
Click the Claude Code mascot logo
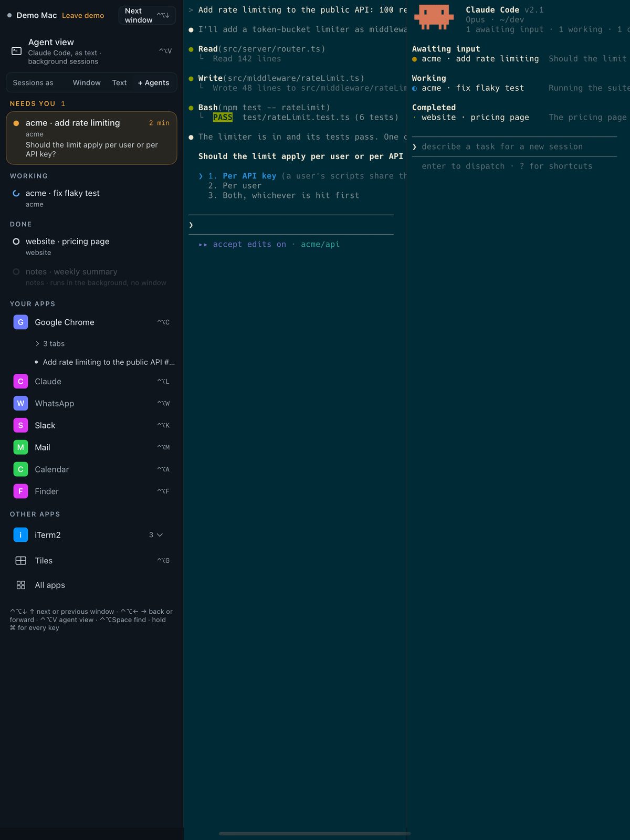pyautogui.click(x=434, y=17)
